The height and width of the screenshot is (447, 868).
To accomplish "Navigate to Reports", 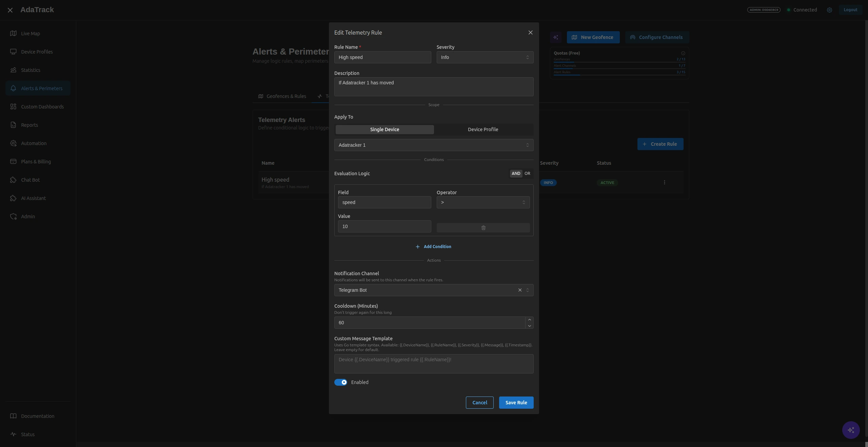I will click(38, 125).
